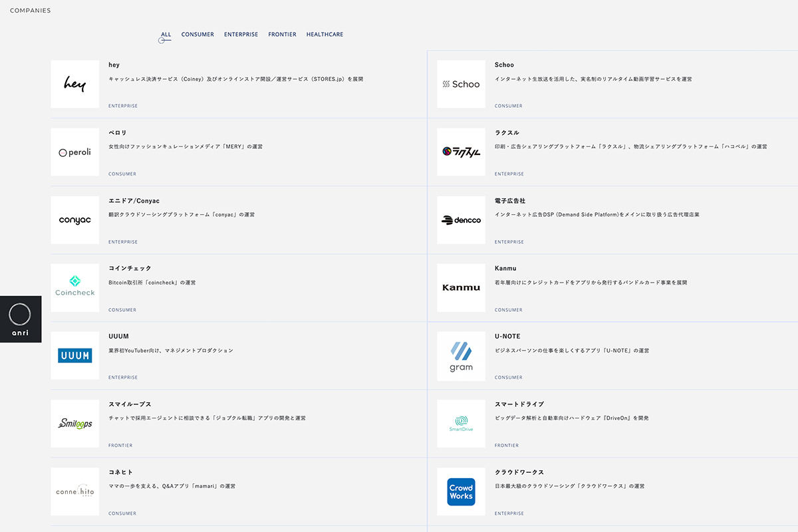Open the スマートドライブ company name

[519, 404]
